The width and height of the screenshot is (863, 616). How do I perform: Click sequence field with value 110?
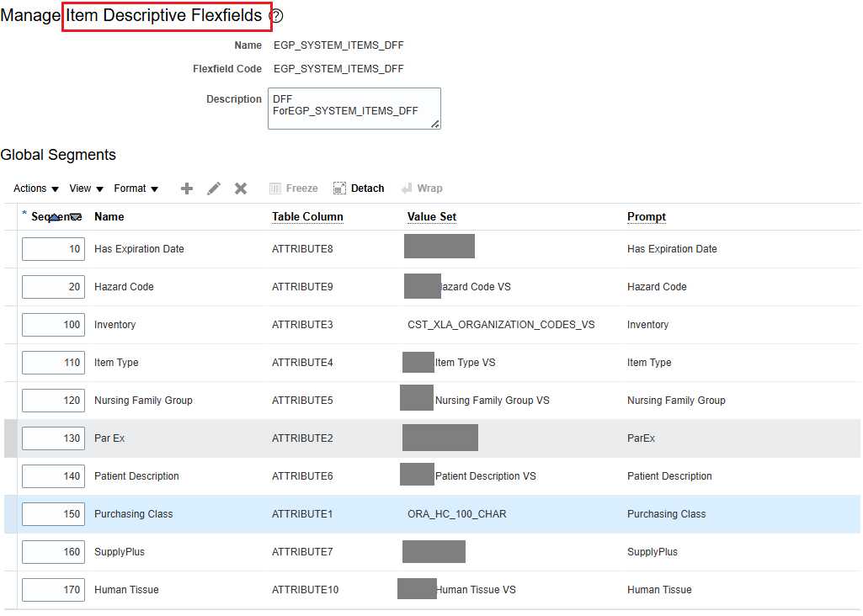(x=53, y=363)
